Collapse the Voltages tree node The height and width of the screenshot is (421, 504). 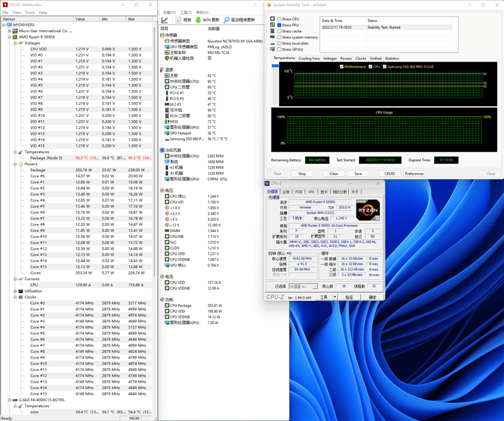pos(15,43)
